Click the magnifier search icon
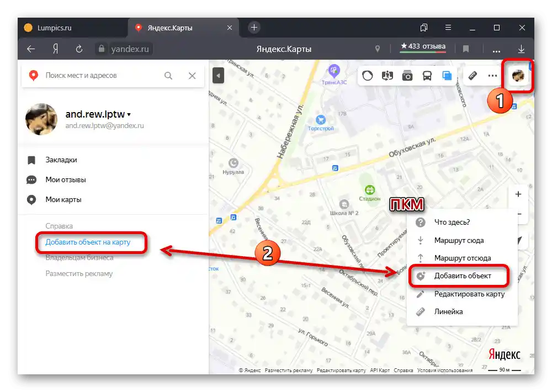Screen dimensions: 552x392 click(x=168, y=76)
